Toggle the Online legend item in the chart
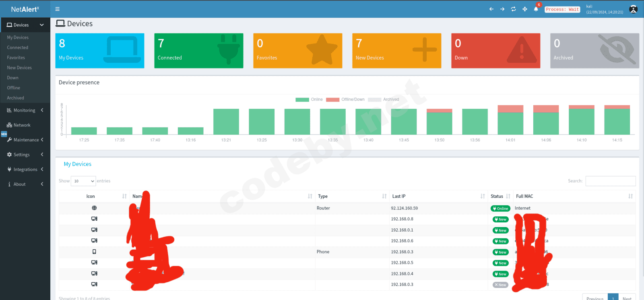 pyautogui.click(x=309, y=99)
